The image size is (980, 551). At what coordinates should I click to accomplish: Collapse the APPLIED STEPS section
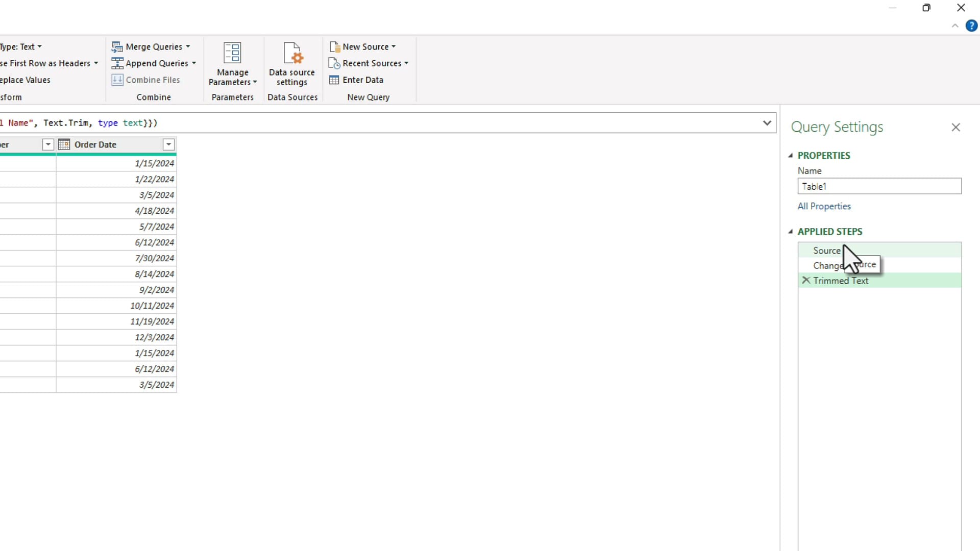pos(791,232)
